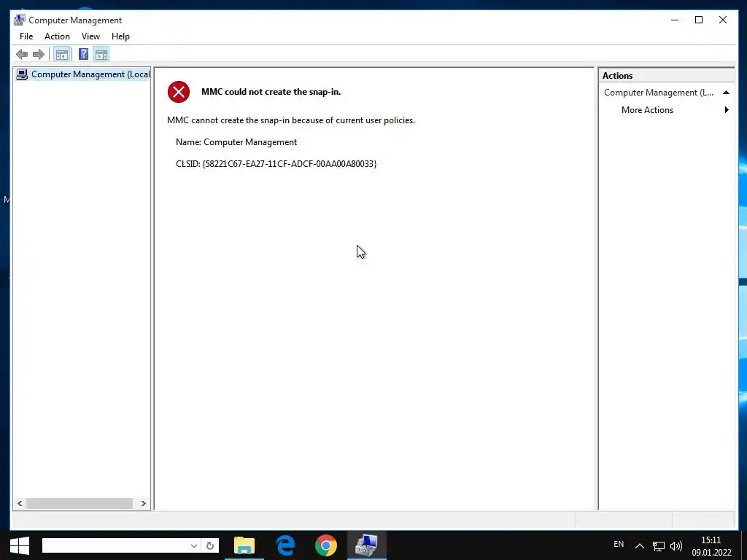This screenshot has height=560, width=747.
Task: Click Computer Management taskbar icon
Action: (367, 545)
